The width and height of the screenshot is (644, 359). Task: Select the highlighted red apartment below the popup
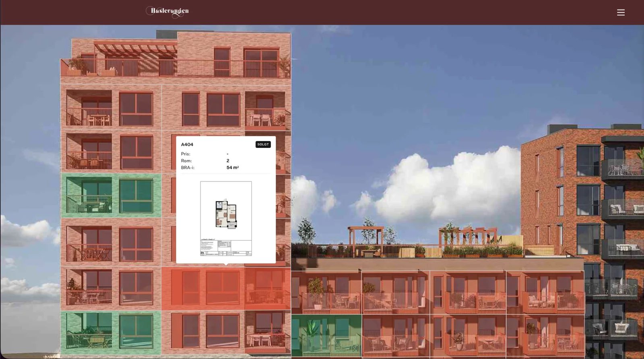click(x=226, y=289)
